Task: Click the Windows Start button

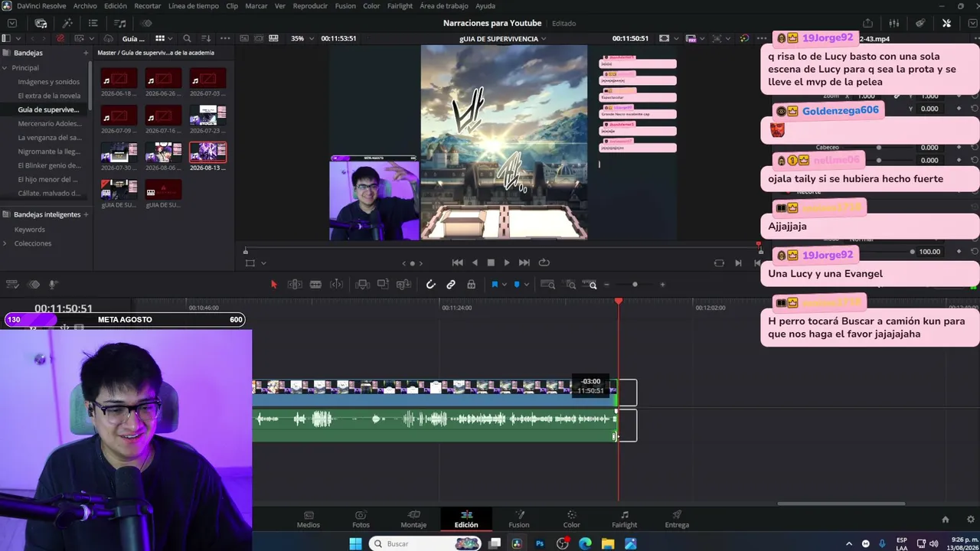Action: coord(355,543)
